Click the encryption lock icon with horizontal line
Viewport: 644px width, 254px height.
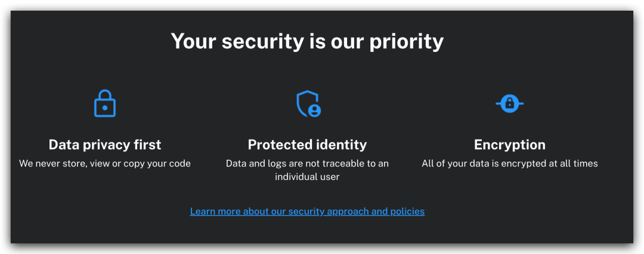(509, 104)
